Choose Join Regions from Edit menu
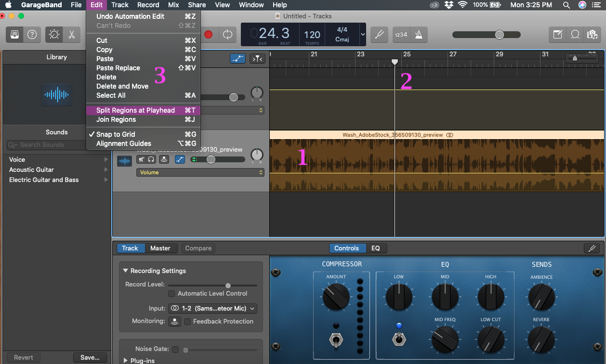 [x=144, y=119]
